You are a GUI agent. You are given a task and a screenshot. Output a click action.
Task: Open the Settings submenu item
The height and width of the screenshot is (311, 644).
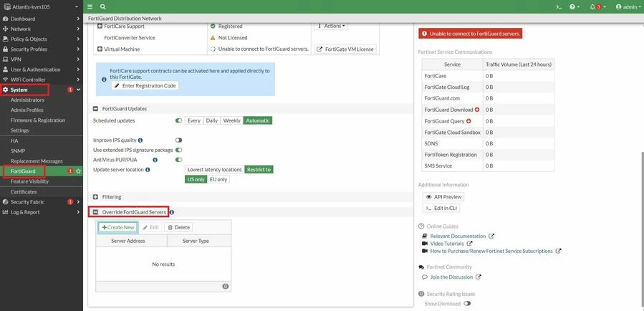pyautogui.click(x=20, y=130)
